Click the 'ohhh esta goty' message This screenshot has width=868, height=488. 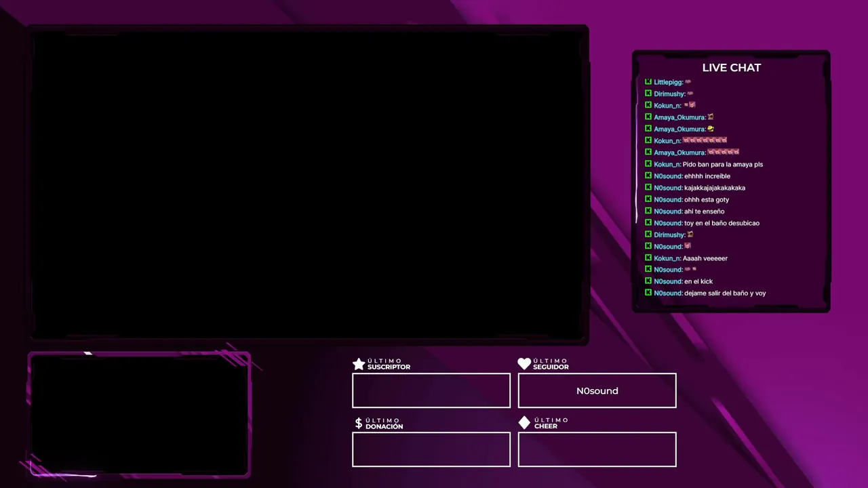tap(707, 200)
